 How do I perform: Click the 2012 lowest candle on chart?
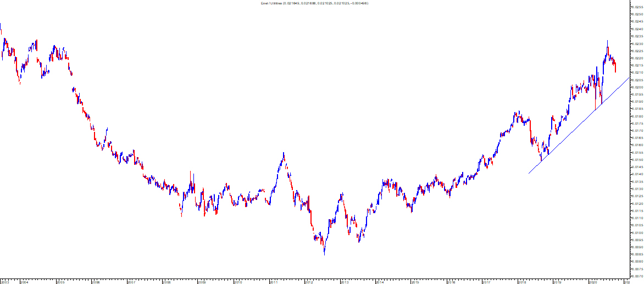coord(324,252)
